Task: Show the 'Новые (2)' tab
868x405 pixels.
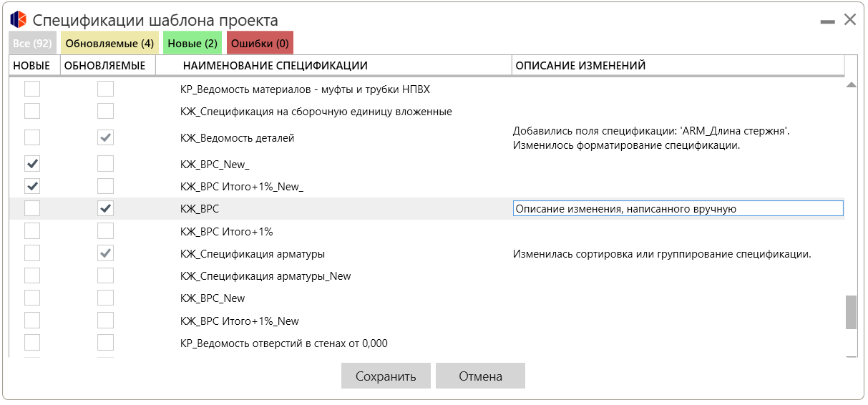Action: 192,44
